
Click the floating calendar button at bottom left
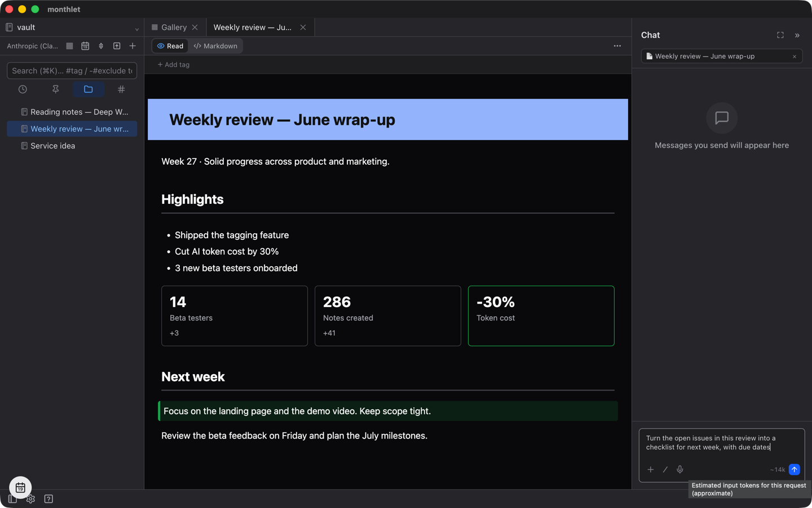(x=20, y=487)
